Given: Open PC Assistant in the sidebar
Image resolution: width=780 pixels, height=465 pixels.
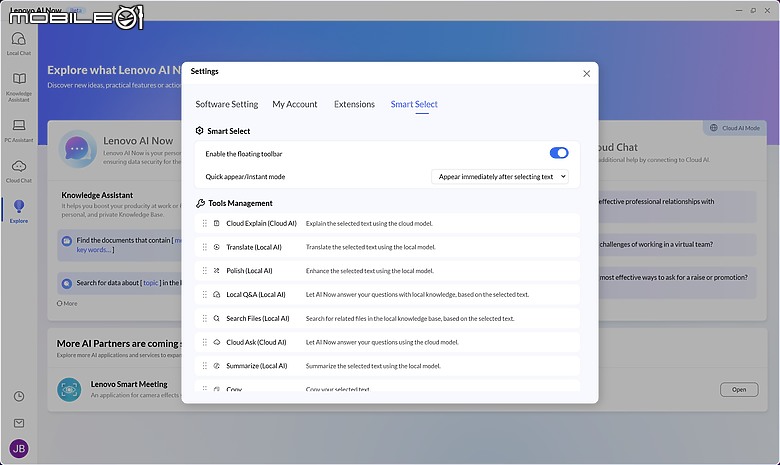Looking at the screenshot, I should (x=19, y=131).
